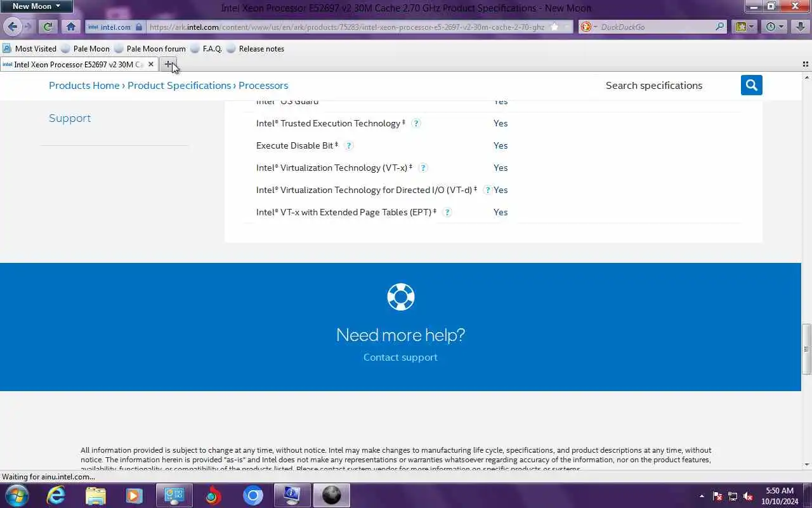Click the 'Need more help?' heading
812x508 pixels.
[x=400, y=335]
